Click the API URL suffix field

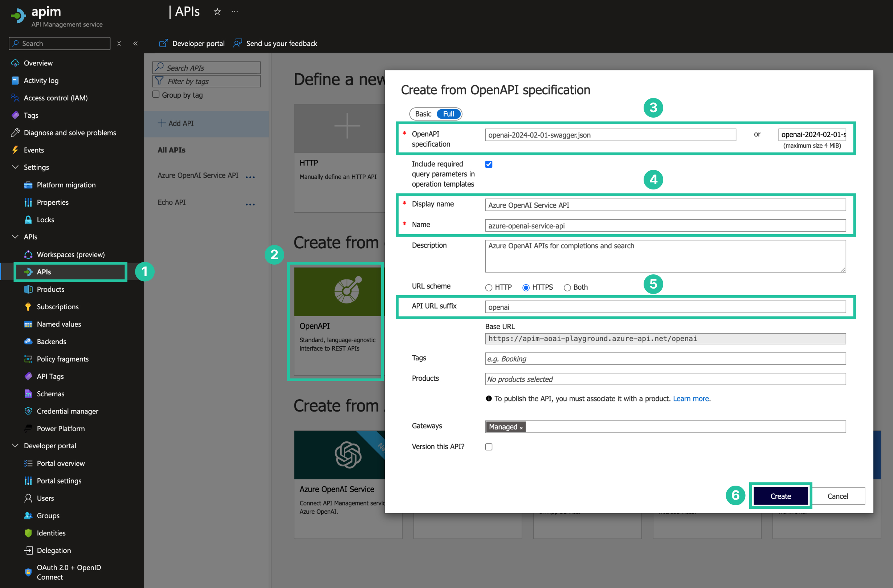(665, 307)
